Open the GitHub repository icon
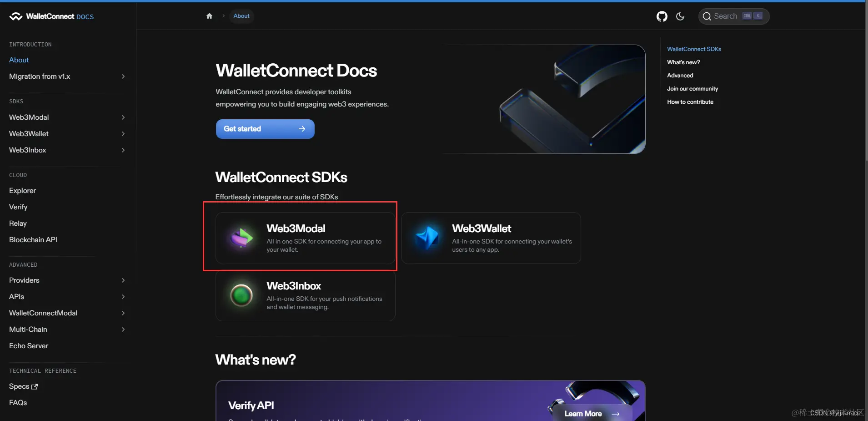This screenshot has width=868, height=421. pos(662,16)
